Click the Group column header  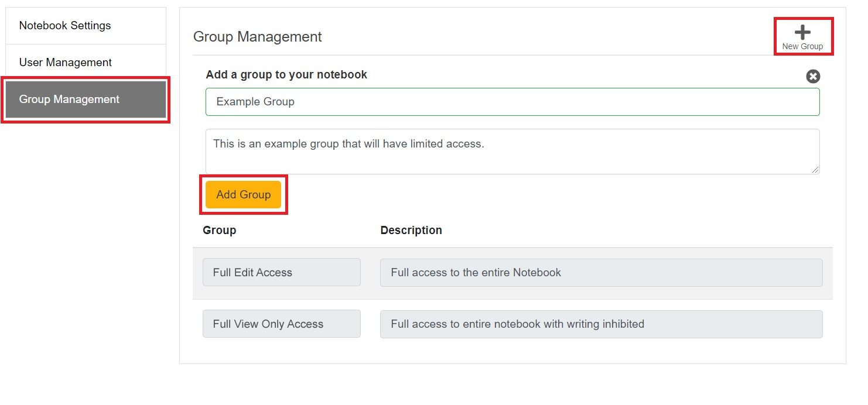(x=220, y=230)
